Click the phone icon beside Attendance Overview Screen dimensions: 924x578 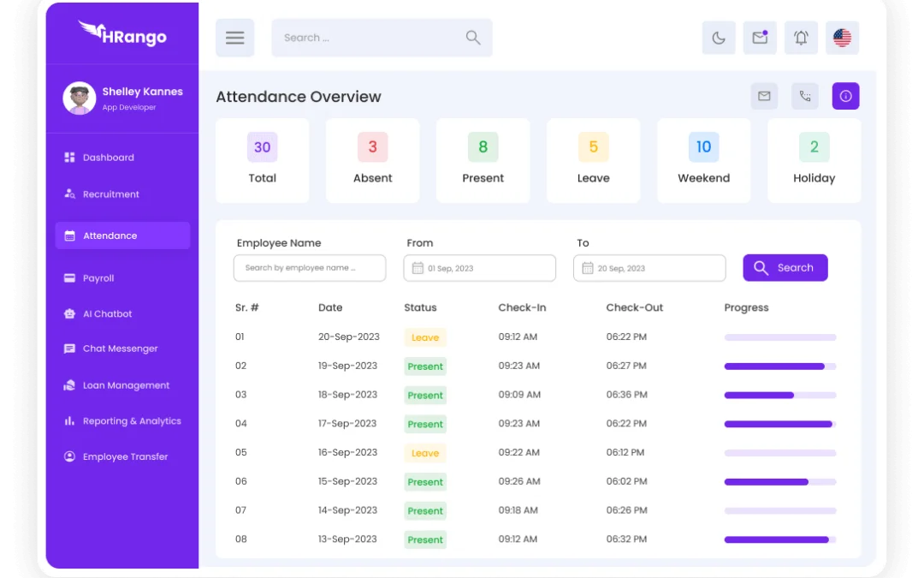[805, 96]
